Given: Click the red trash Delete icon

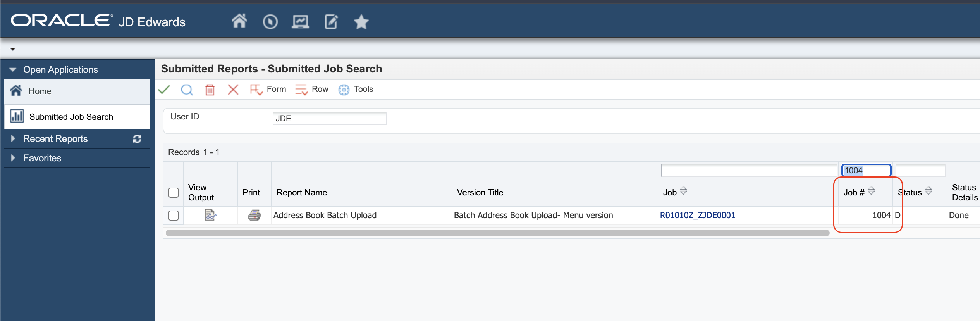Looking at the screenshot, I should coord(210,90).
